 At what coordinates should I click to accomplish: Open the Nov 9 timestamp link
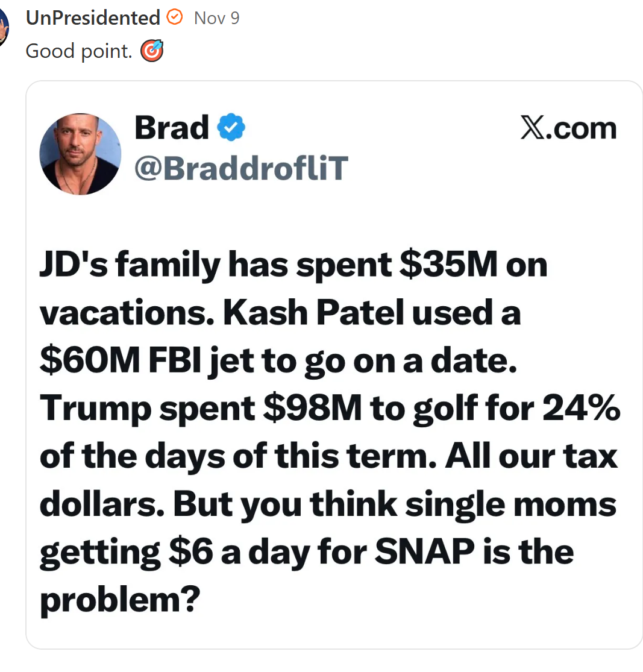point(217,18)
